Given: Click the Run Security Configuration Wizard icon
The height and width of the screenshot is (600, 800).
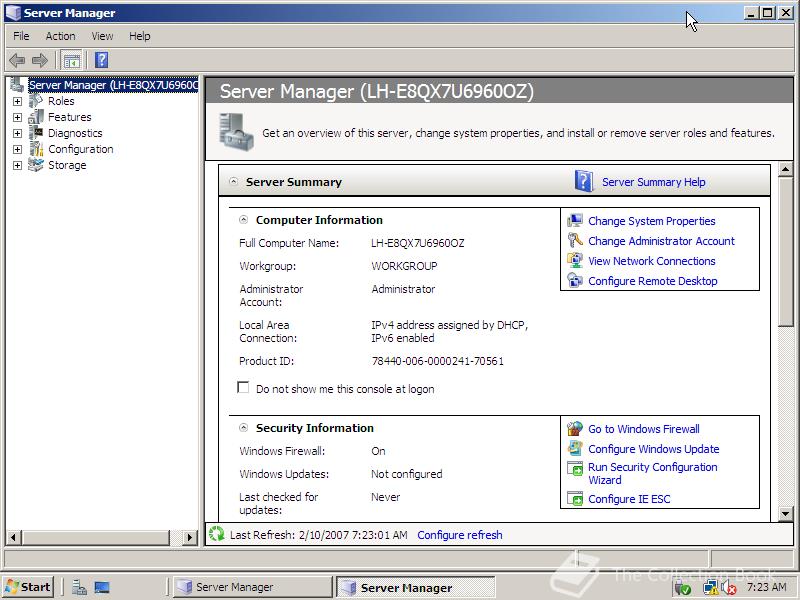Looking at the screenshot, I should point(575,469).
